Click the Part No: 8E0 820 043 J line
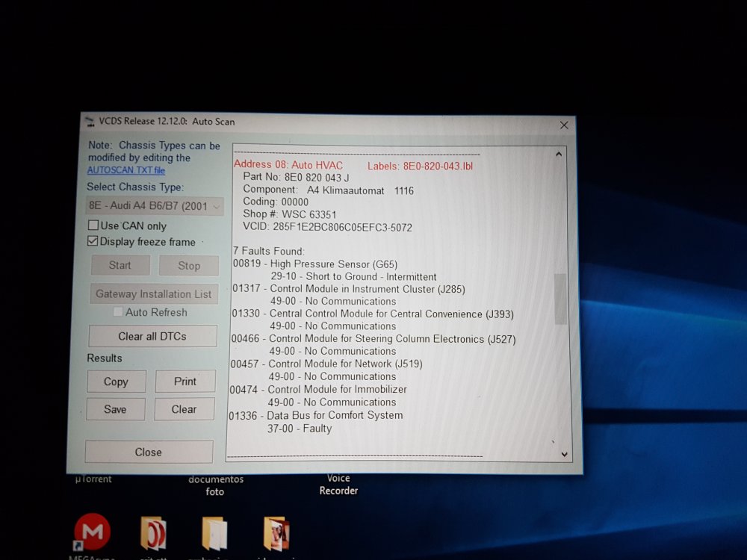This screenshot has width=747, height=560. (x=296, y=177)
